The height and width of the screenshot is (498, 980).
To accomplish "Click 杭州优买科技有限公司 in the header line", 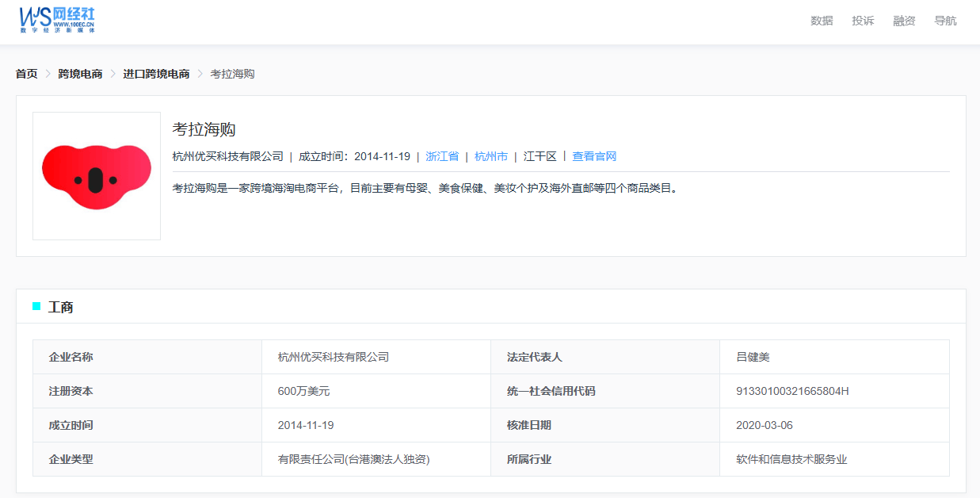I will click(x=228, y=156).
